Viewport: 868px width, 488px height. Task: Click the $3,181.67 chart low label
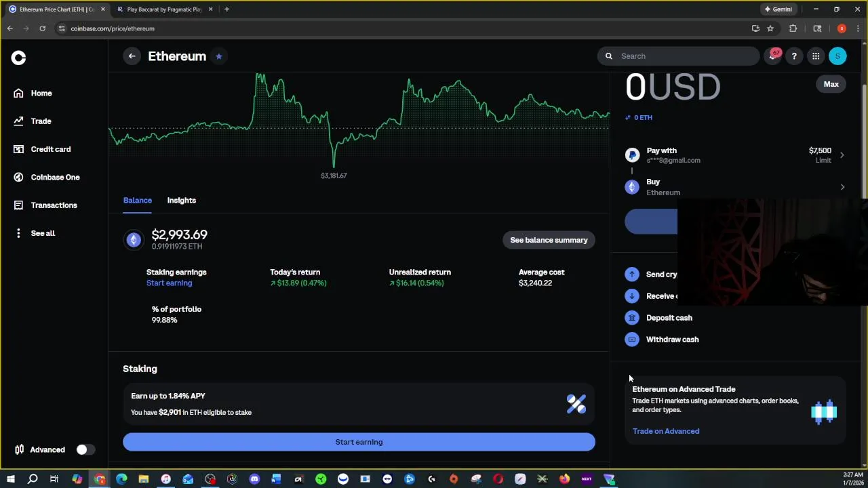334,176
